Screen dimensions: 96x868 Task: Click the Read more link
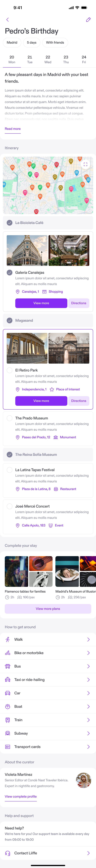pyautogui.click(x=13, y=129)
